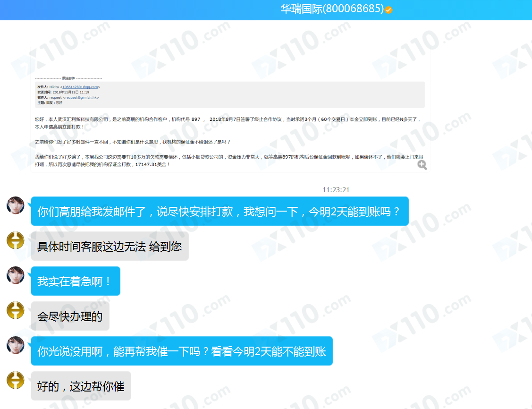Screen dimensions: 532x409
Task: Click the email paragraph starting 之前给你们发了好多封邮件
Action: [x=132, y=142]
